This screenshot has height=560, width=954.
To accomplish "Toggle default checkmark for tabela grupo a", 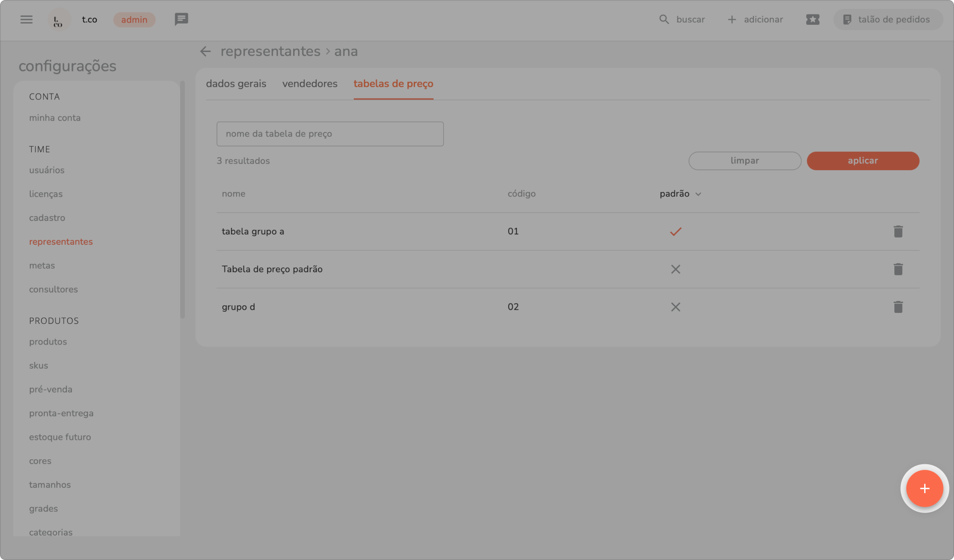I will pos(675,232).
